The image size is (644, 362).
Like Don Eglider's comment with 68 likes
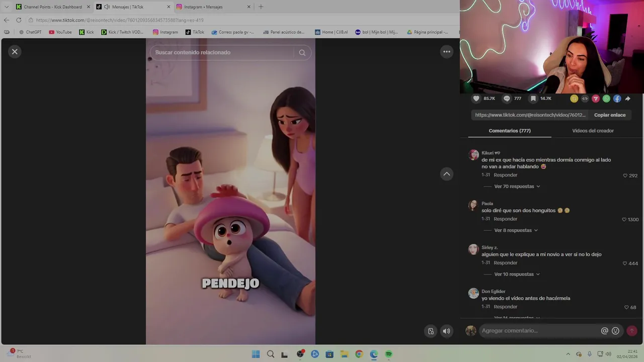point(626,307)
